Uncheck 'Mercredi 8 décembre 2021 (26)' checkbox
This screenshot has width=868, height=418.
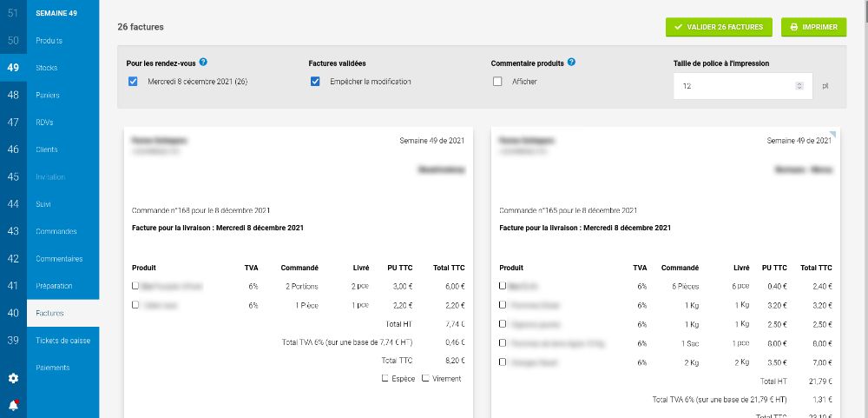pos(133,82)
